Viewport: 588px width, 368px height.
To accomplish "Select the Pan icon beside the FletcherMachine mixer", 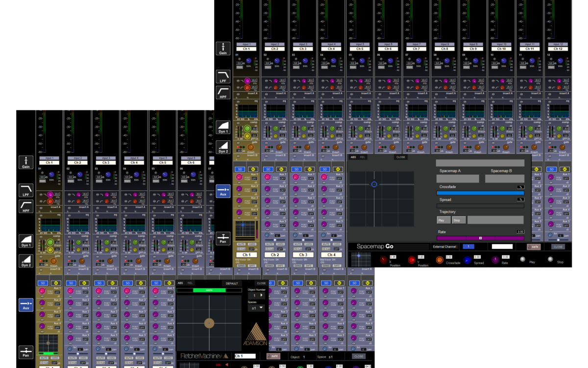I will coord(25,352).
